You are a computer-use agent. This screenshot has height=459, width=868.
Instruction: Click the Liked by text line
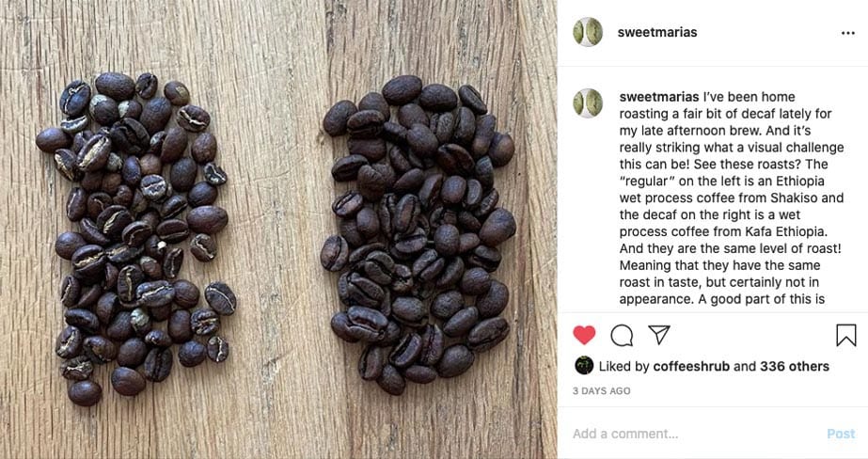tap(714, 366)
